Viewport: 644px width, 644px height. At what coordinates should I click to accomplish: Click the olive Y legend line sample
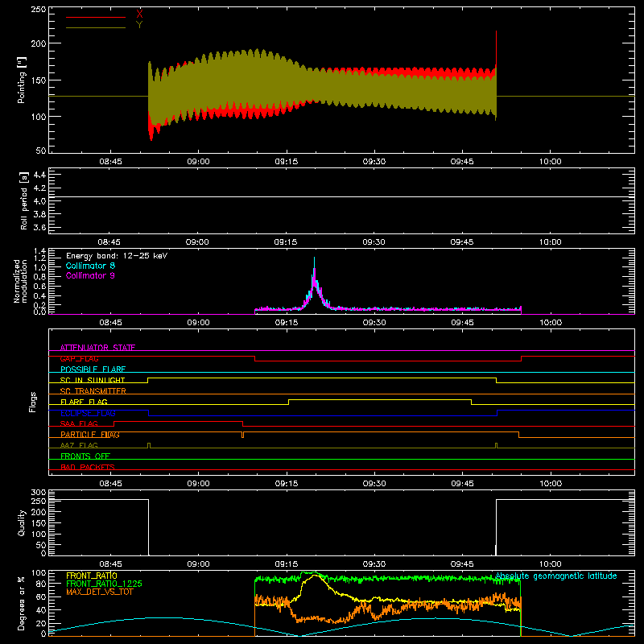coord(96,28)
